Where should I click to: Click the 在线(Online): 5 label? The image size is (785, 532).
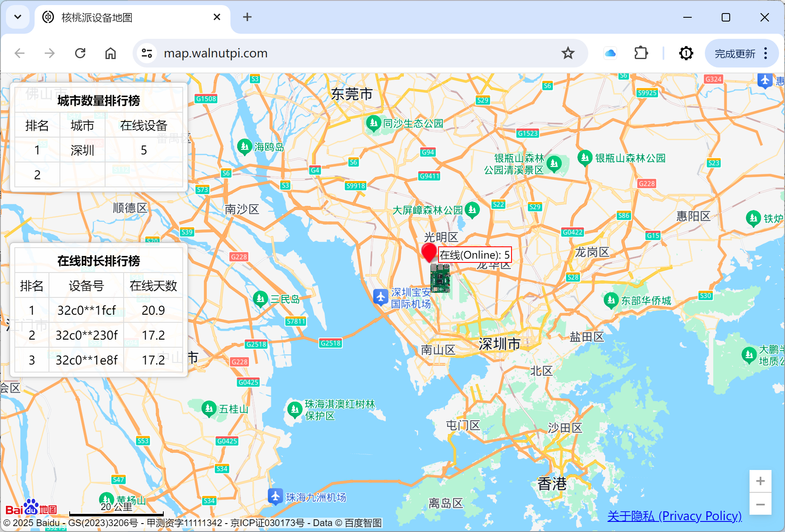pyautogui.click(x=475, y=255)
